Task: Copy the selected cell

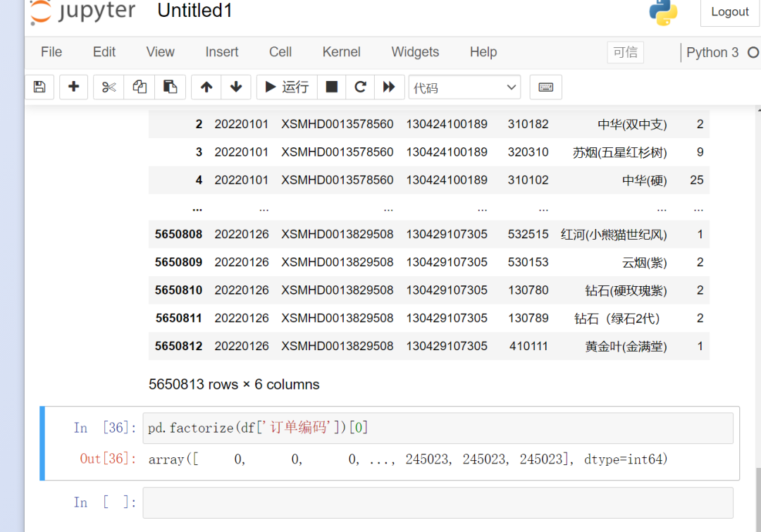Action: click(139, 87)
